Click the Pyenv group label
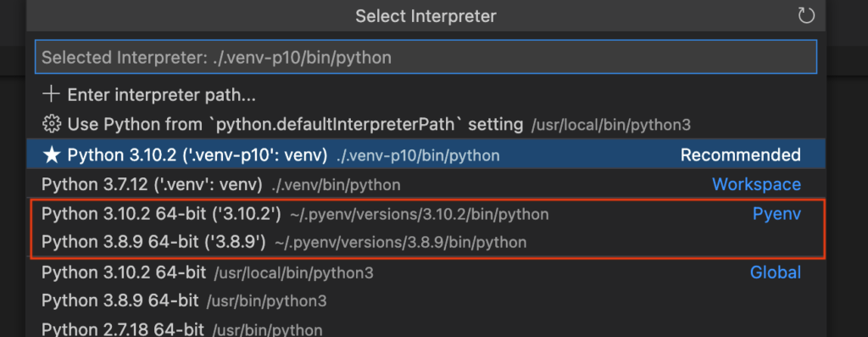Image resolution: width=868 pixels, height=337 pixels. pos(776,214)
